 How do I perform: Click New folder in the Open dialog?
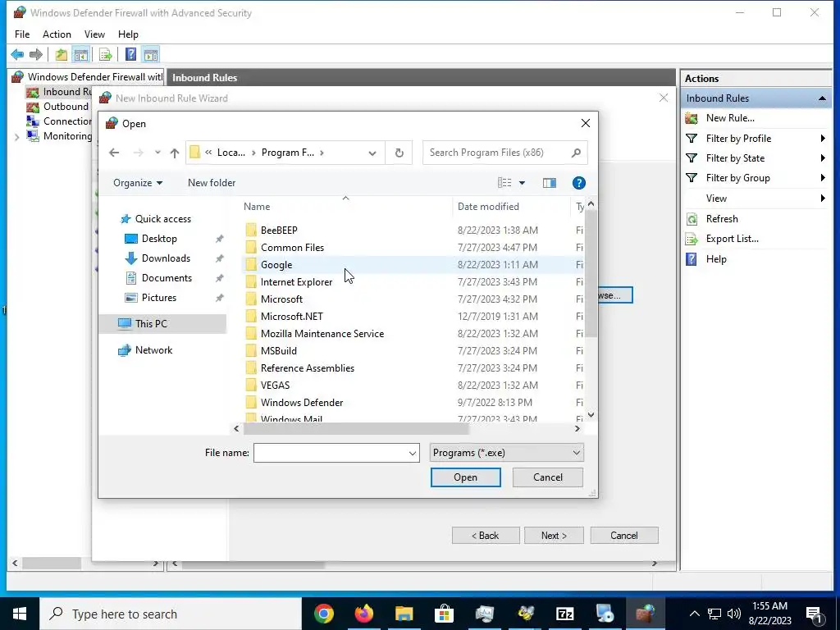(212, 183)
